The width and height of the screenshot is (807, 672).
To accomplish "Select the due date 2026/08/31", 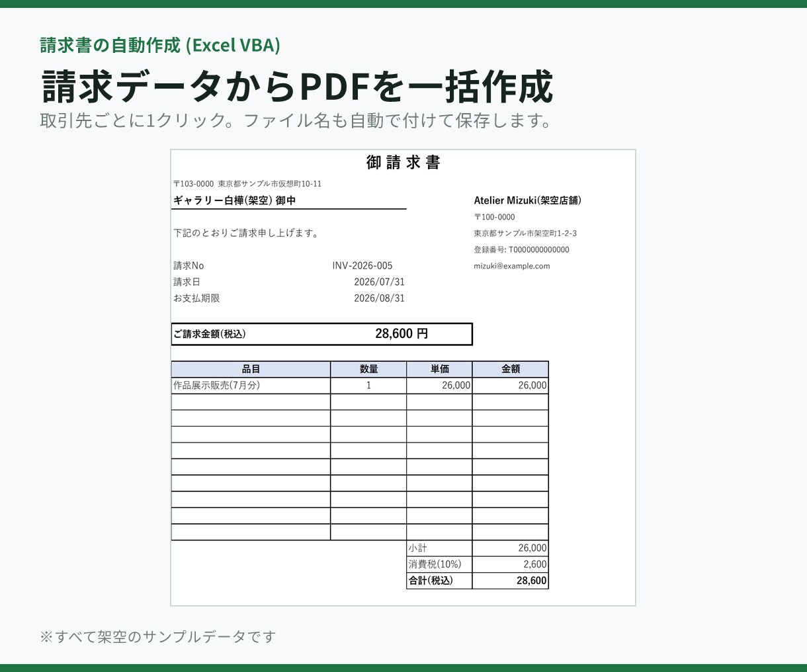I will pos(379,298).
